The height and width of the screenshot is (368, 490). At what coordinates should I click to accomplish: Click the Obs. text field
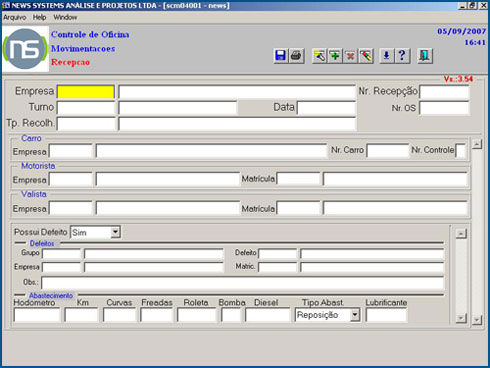[243, 282]
